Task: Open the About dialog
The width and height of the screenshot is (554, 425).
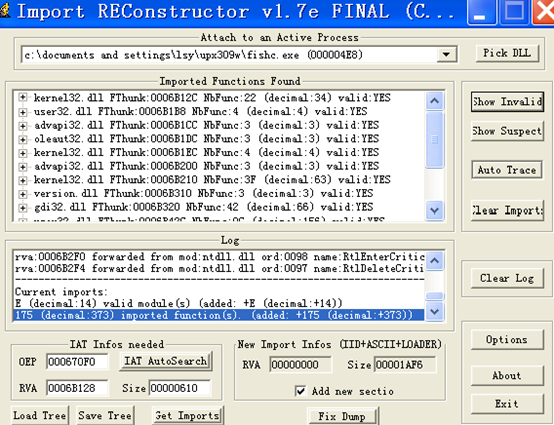Action: tap(507, 376)
